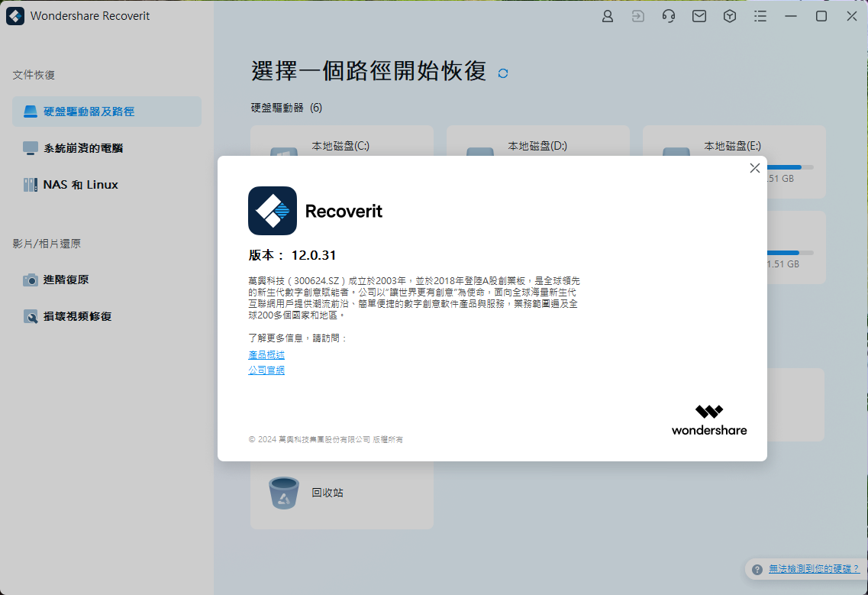868x595 pixels.
Task: Open the 公司官網 link
Action: (266, 370)
